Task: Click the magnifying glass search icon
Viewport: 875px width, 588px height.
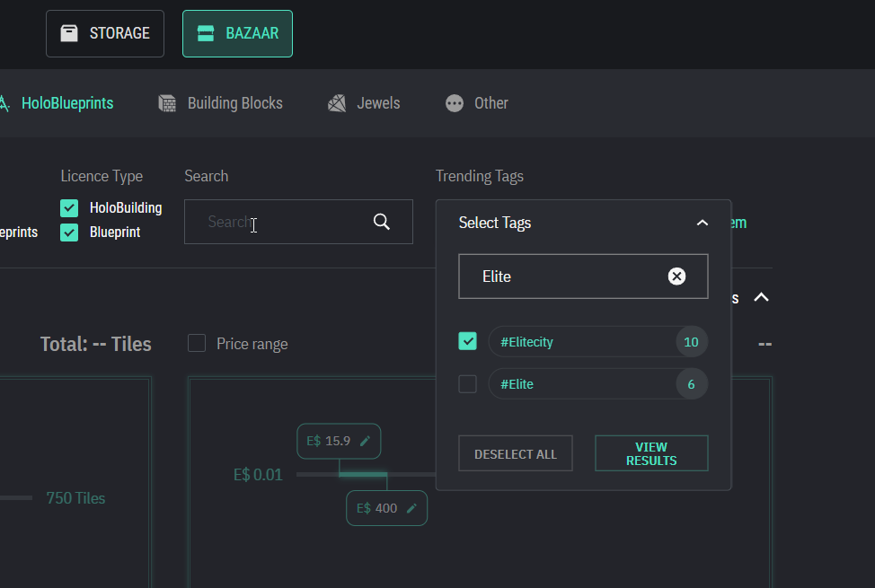Action: [x=382, y=222]
